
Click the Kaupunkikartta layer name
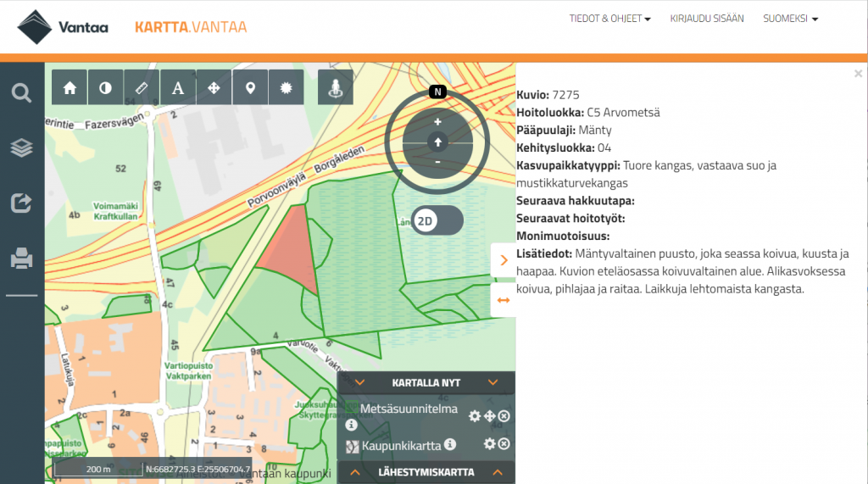pos(401,446)
